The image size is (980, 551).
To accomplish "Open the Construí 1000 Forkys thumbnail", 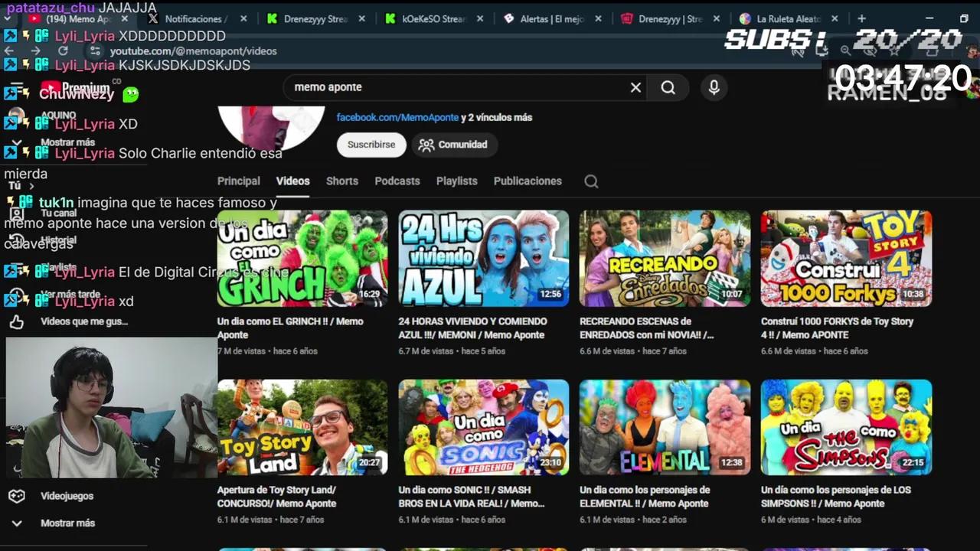I will (846, 259).
